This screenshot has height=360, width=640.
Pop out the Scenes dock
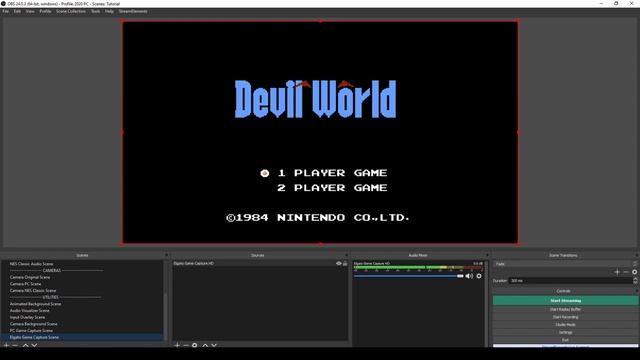[x=166, y=255]
